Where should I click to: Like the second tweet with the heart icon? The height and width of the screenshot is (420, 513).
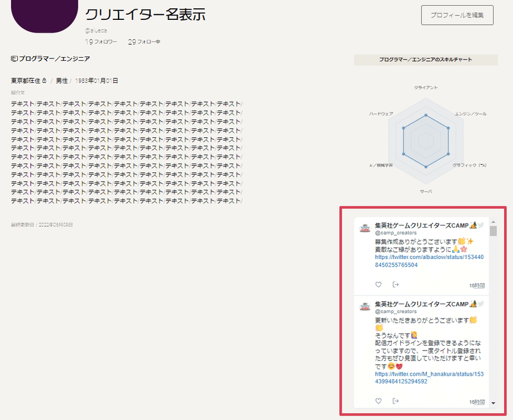pos(378,401)
